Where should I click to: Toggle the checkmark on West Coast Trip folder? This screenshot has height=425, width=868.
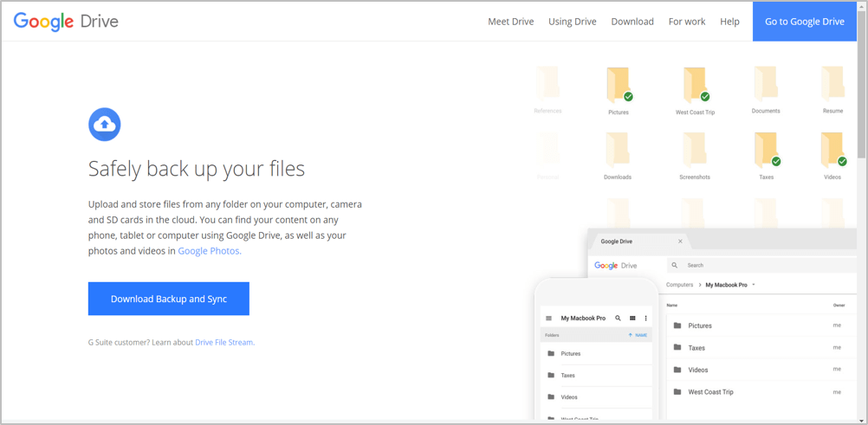[704, 97]
